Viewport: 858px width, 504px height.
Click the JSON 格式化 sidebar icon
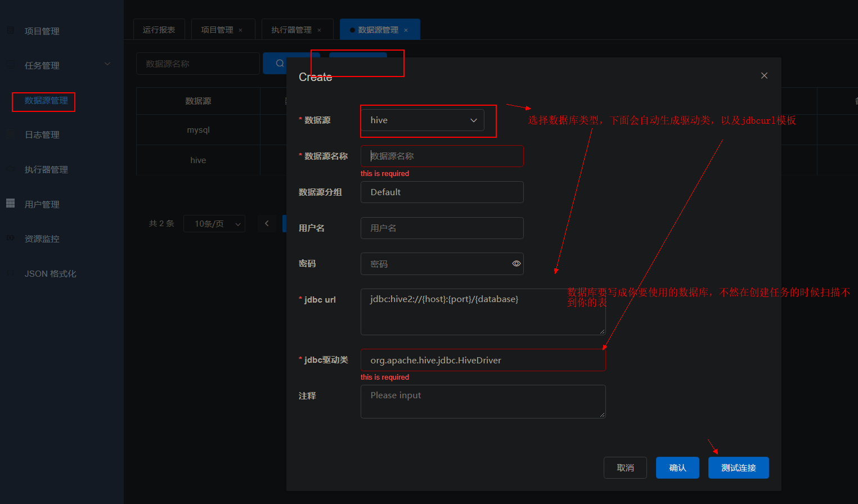(x=10, y=273)
